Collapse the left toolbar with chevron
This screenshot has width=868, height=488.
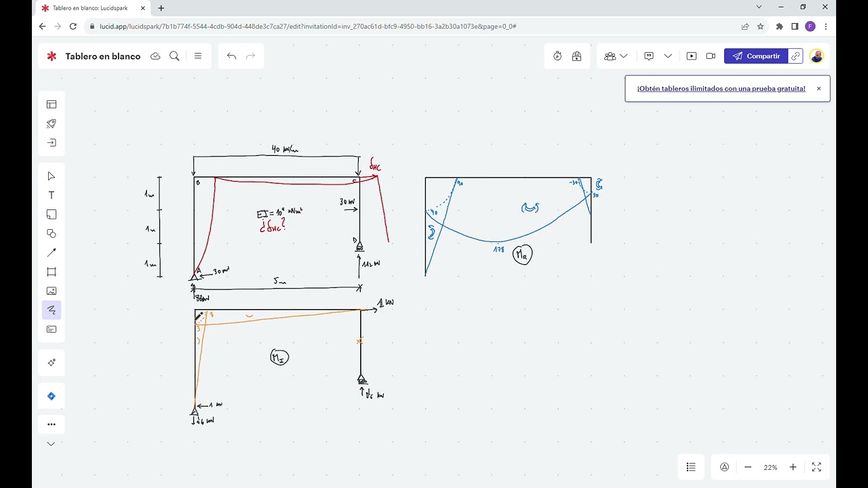point(52,444)
